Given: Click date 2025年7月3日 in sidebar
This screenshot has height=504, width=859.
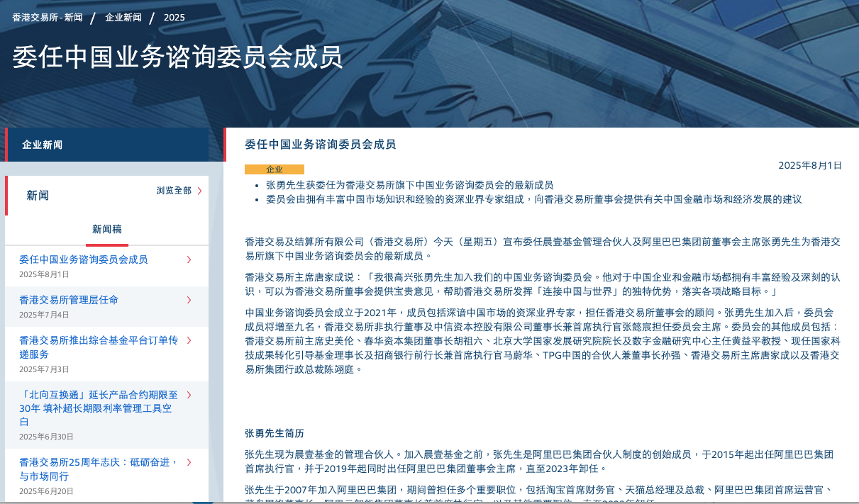Looking at the screenshot, I should pyautogui.click(x=44, y=369).
